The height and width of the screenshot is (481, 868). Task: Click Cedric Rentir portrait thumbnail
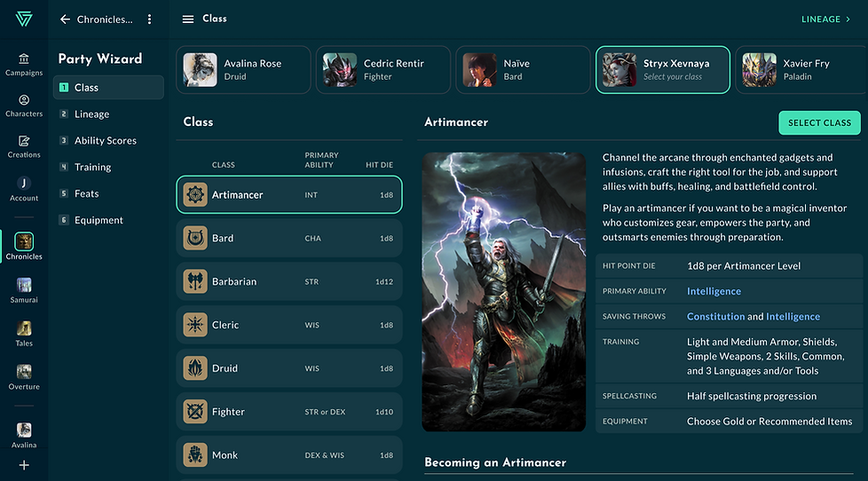339,70
